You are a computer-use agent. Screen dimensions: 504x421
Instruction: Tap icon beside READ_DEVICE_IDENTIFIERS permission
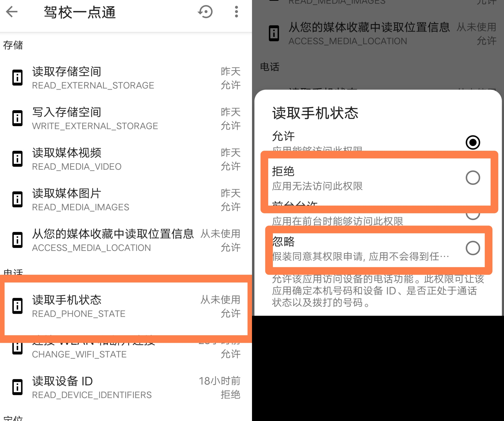click(17, 387)
